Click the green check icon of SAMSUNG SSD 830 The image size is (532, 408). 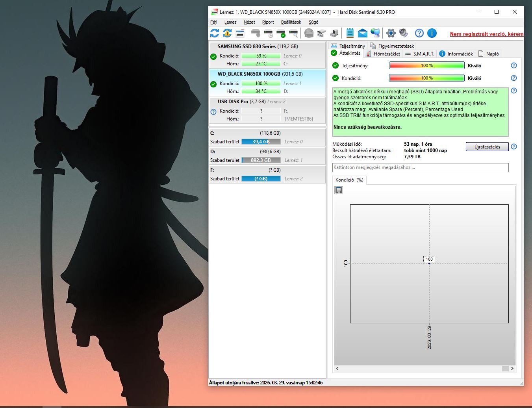point(213,57)
